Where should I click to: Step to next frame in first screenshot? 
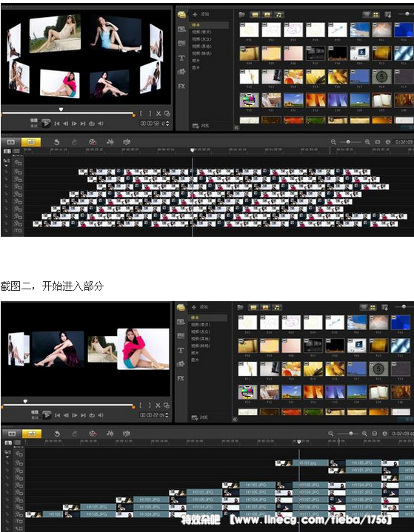pyautogui.click(x=74, y=124)
